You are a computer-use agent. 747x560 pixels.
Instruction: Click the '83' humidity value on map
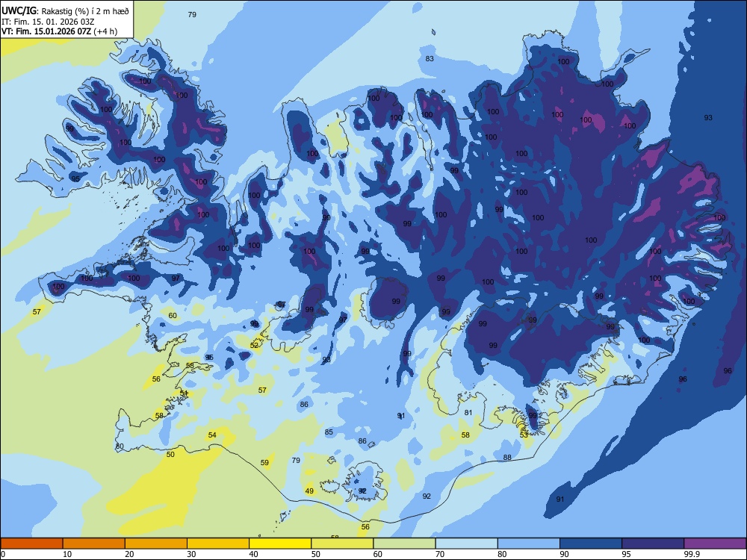tap(430, 58)
